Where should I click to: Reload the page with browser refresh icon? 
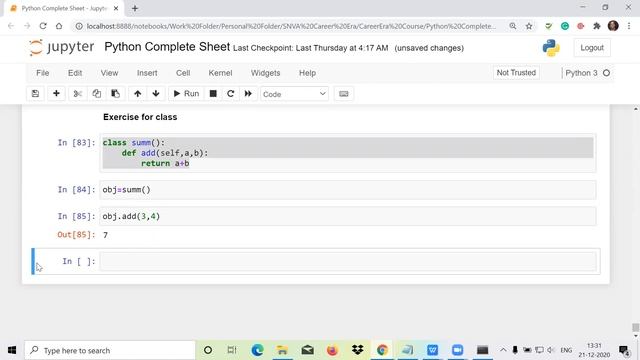[x=43, y=26]
